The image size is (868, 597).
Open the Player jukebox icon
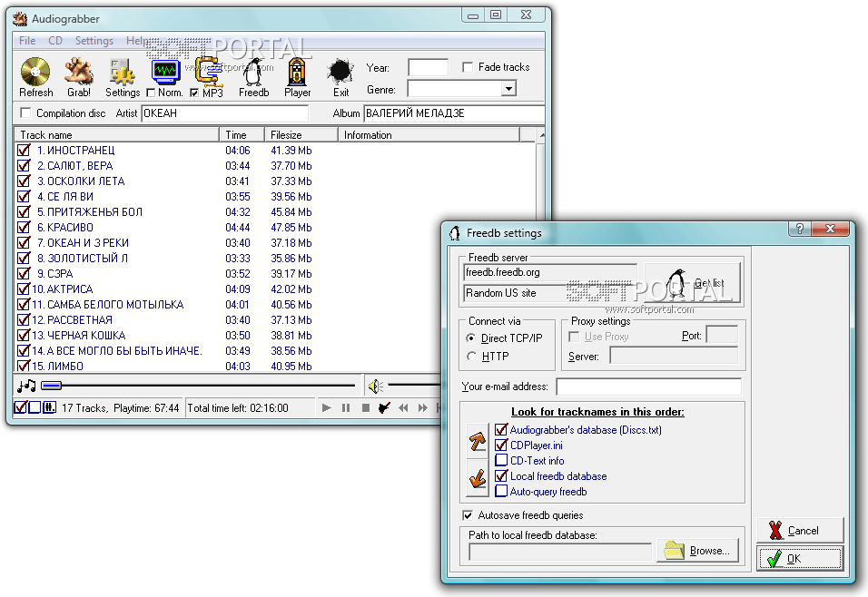(x=297, y=72)
